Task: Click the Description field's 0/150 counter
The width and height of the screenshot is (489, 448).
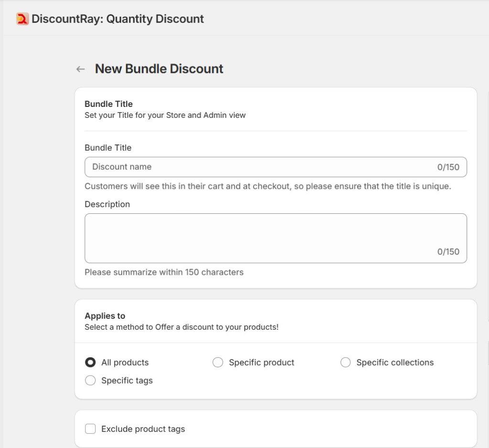Action: click(448, 252)
